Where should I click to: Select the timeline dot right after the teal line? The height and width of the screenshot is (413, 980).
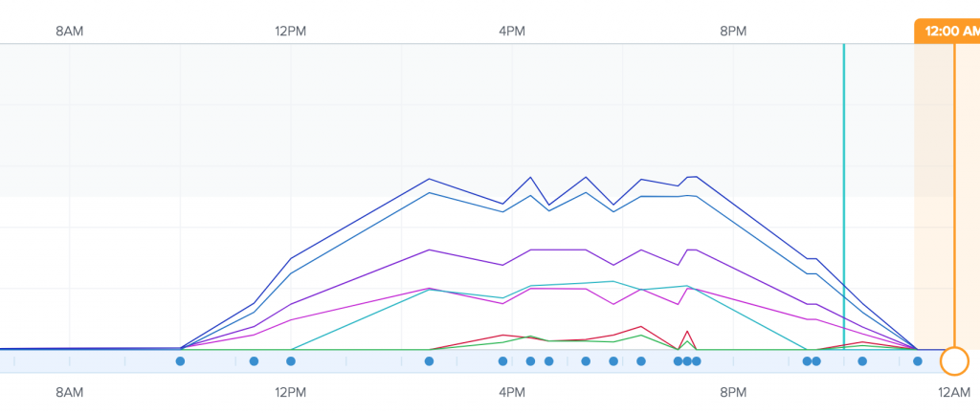point(862,361)
